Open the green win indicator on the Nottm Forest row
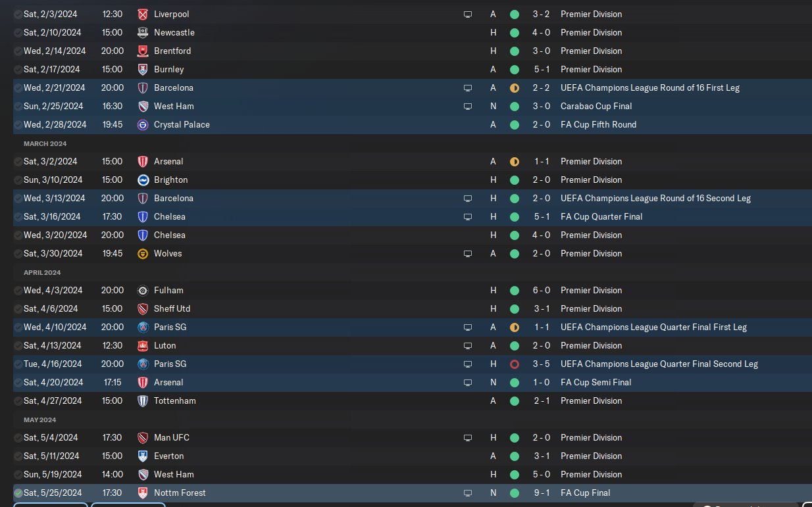Image resolution: width=812 pixels, height=507 pixels. tap(514, 493)
